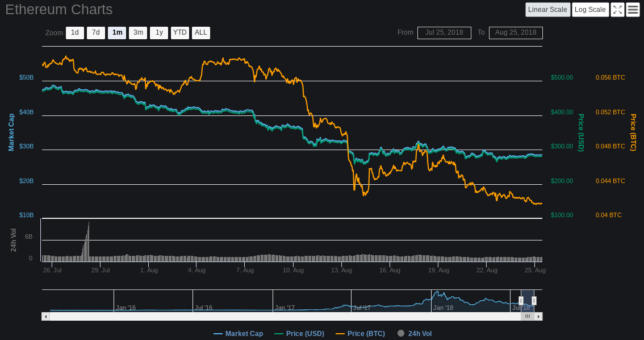Set zoom to 7d
This screenshot has height=340, width=644.
click(x=96, y=33)
